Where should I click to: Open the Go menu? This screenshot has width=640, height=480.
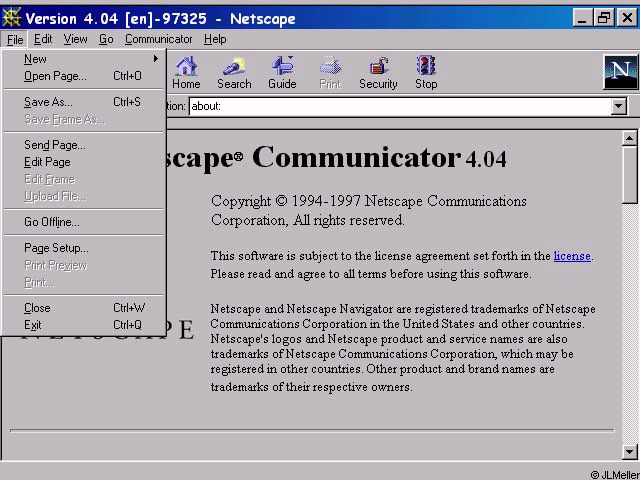point(106,39)
